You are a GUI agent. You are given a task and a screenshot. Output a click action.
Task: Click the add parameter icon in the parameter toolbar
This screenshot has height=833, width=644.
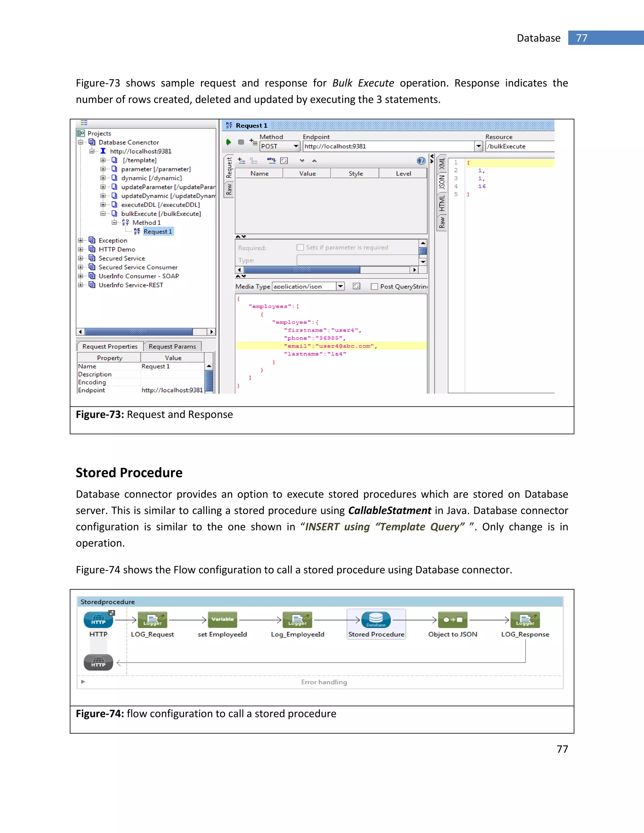(x=241, y=161)
